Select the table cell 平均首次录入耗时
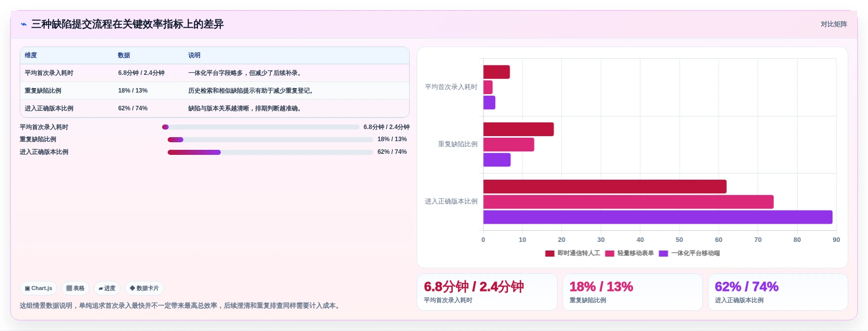Screen dimensions: 868x331 (x=49, y=73)
